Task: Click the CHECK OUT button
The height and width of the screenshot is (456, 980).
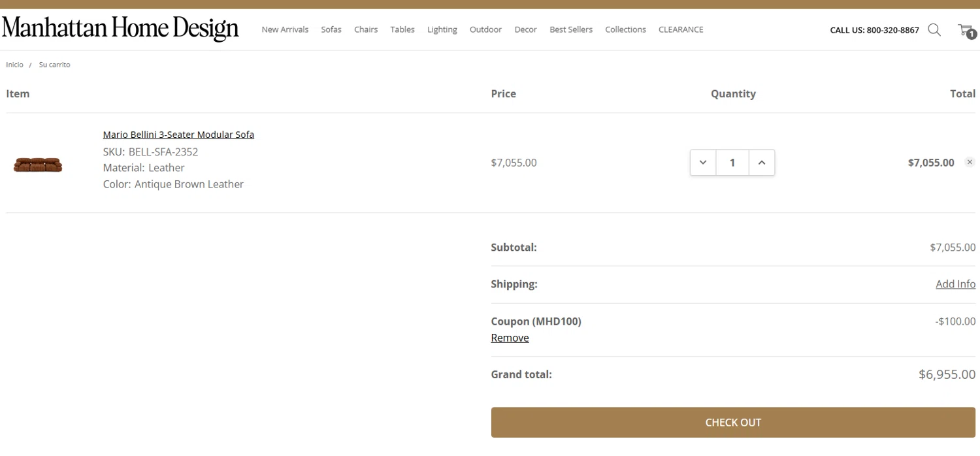Action: (x=733, y=423)
